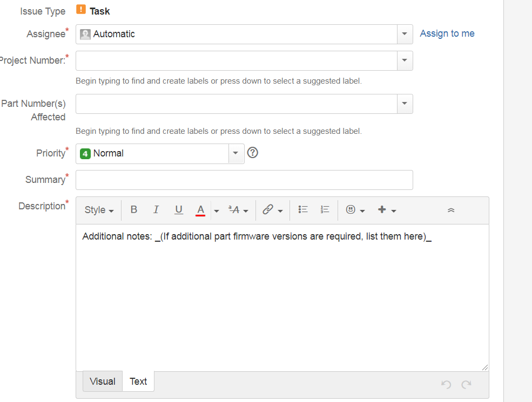Switch to the Visual editor tab
532x402 pixels.
(103, 381)
